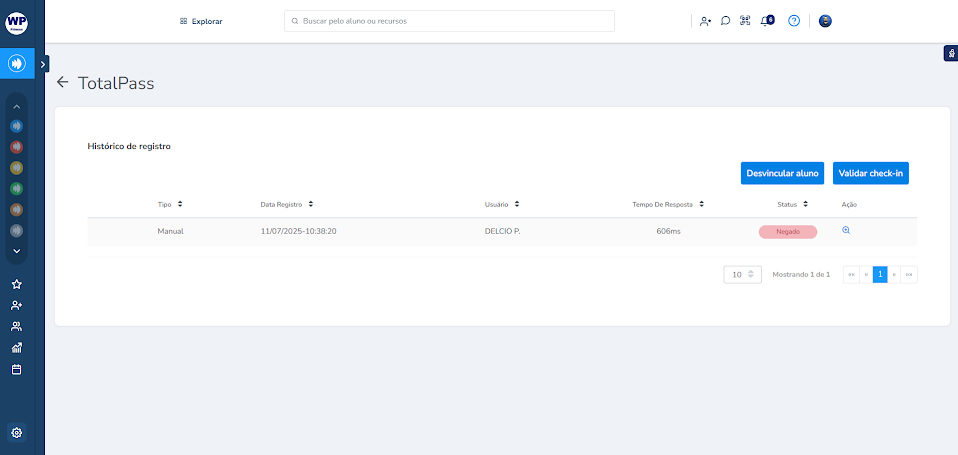Image resolution: width=958 pixels, height=455 pixels.
Task: Click the Negado status badge
Action: [788, 232]
